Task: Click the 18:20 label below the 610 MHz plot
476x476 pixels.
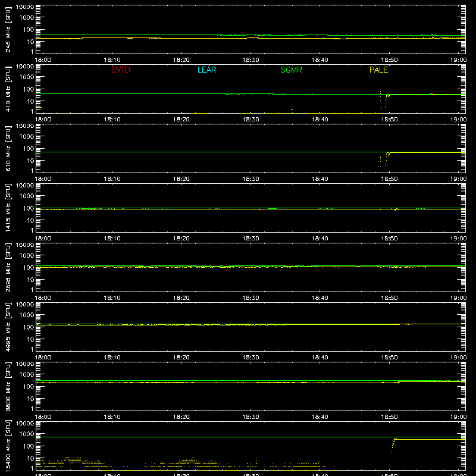Action: [181, 179]
